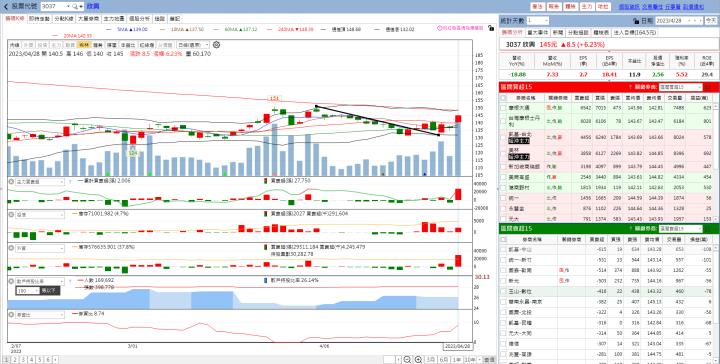Set chart range to 3月

[431, 360]
